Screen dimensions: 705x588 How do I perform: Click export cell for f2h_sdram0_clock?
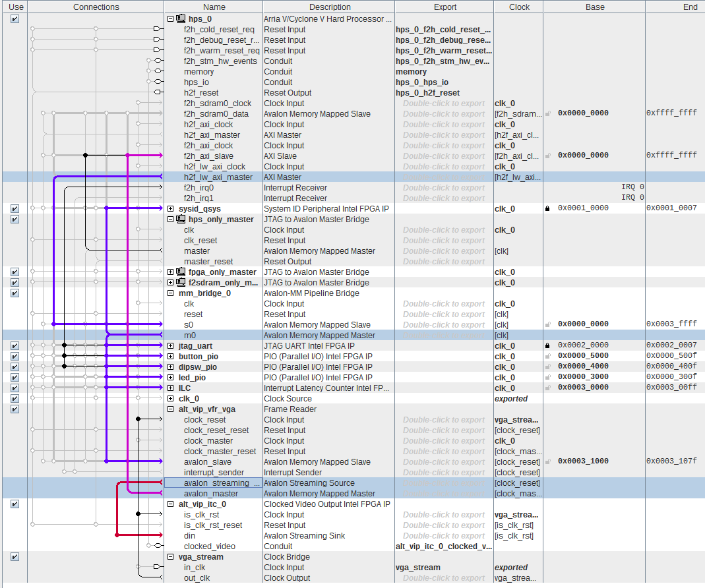click(444, 103)
